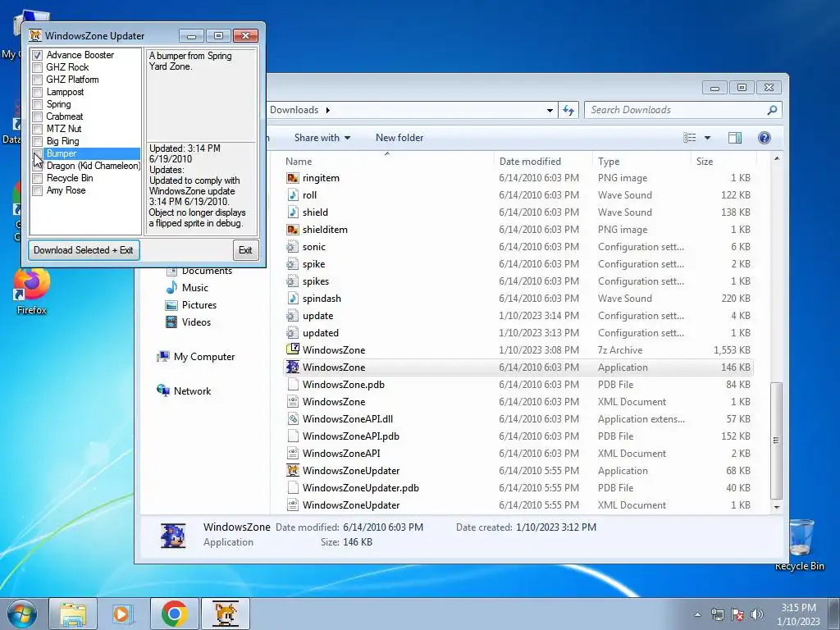Screen dimensions: 840x630
Task: Check the Bumper checkbox
Action: [37, 153]
